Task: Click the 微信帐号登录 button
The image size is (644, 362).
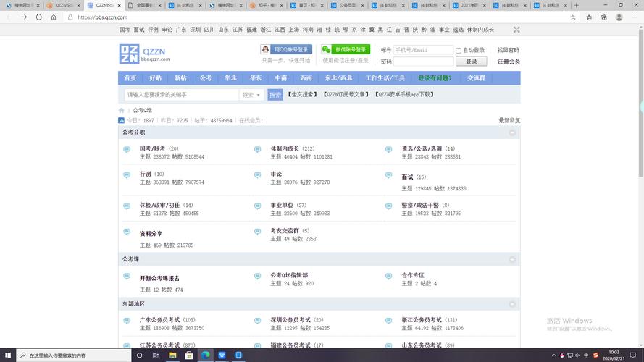Action: (x=346, y=49)
